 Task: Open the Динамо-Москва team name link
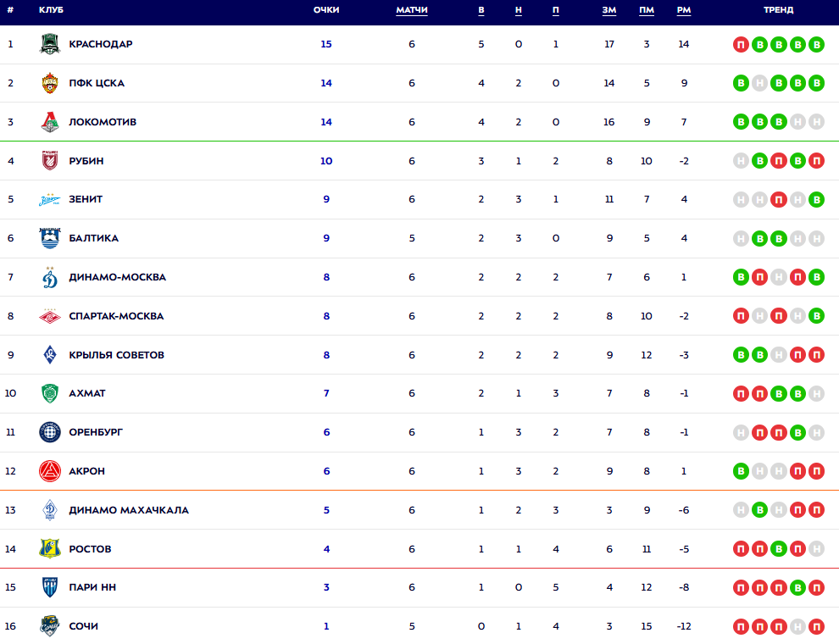coord(117,277)
